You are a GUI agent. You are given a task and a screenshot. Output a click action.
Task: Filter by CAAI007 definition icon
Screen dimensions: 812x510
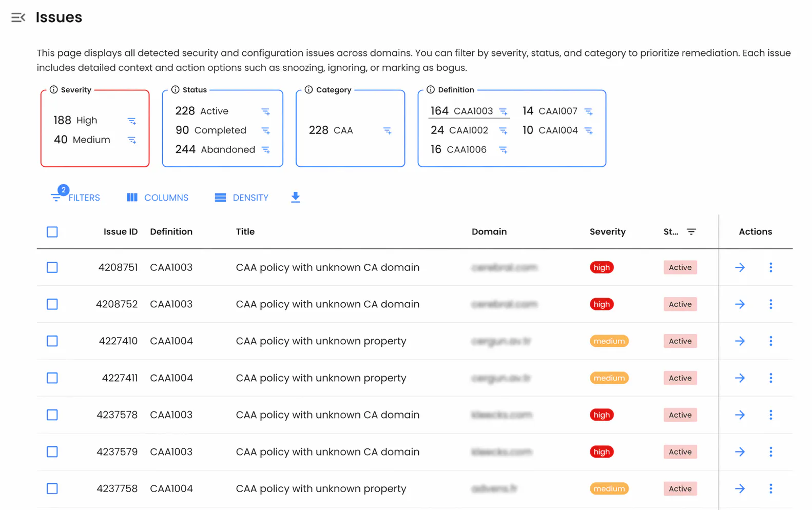(x=589, y=111)
